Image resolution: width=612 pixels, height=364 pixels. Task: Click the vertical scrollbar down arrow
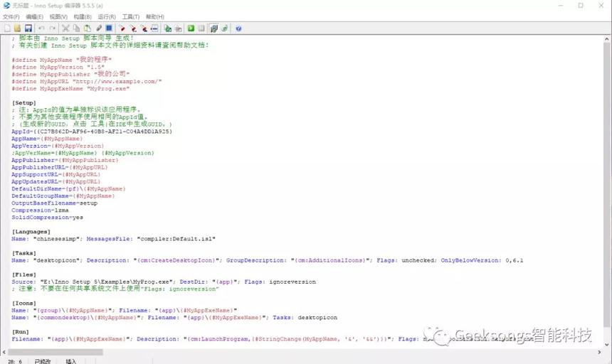point(606,344)
